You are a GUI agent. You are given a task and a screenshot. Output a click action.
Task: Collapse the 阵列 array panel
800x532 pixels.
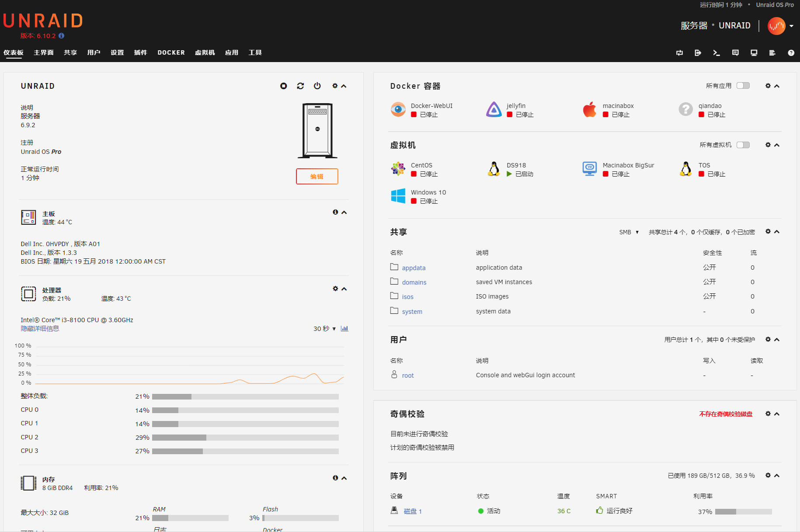(777, 476)
